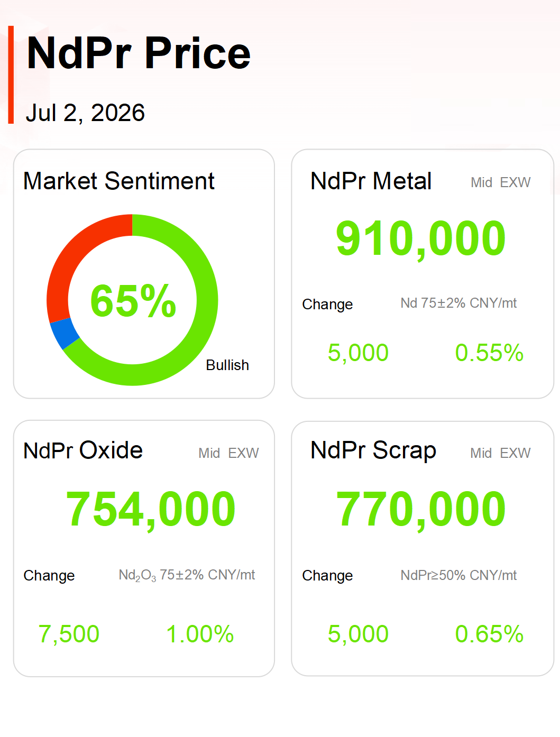Viewport: 560px width, 737px height.
Task: Open the NdPr Scrap price 770,000
Action: (x=421, y=510)
